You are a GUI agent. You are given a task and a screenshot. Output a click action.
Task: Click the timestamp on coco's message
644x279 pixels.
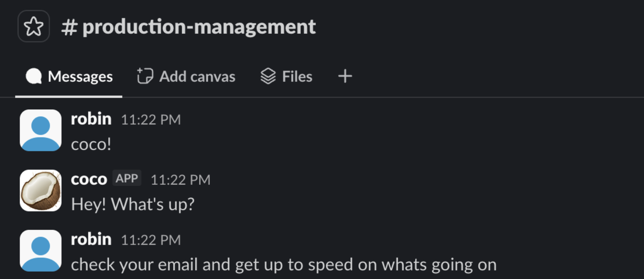tap(180, 180)
